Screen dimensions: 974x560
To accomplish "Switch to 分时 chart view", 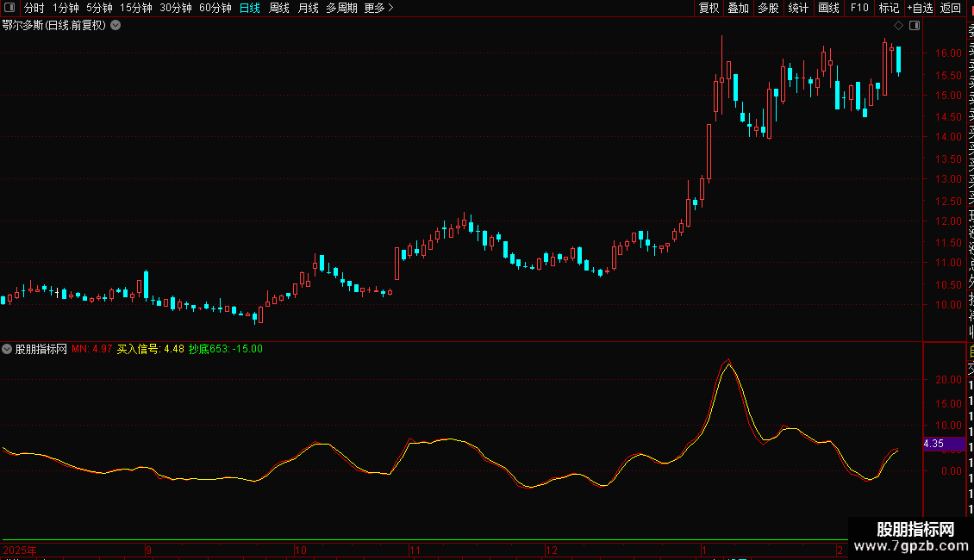I will (x=34, y=8).
